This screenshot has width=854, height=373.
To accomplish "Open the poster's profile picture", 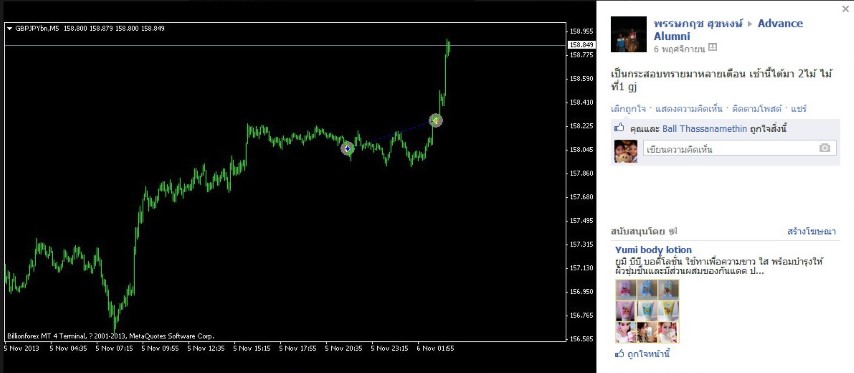I will [x=629, y=34].
